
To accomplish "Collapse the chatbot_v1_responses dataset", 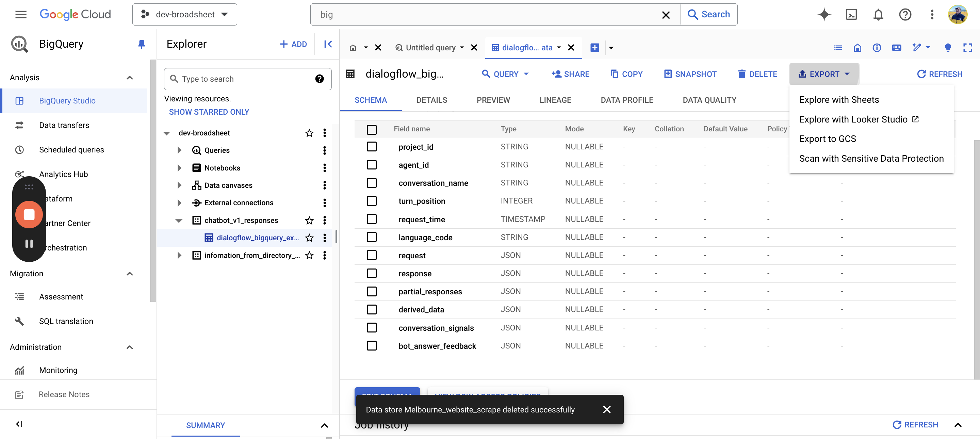I will (179, 221).
